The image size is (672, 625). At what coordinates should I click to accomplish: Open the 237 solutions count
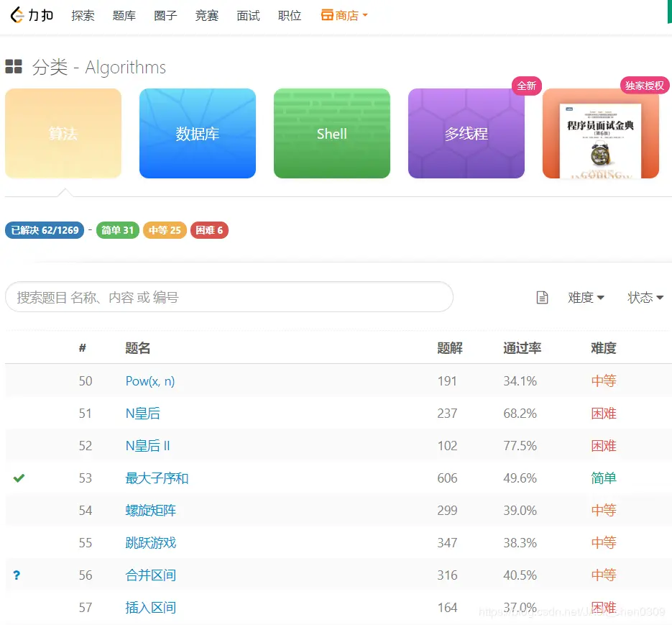pyautogui.click(x=447, y=414)
